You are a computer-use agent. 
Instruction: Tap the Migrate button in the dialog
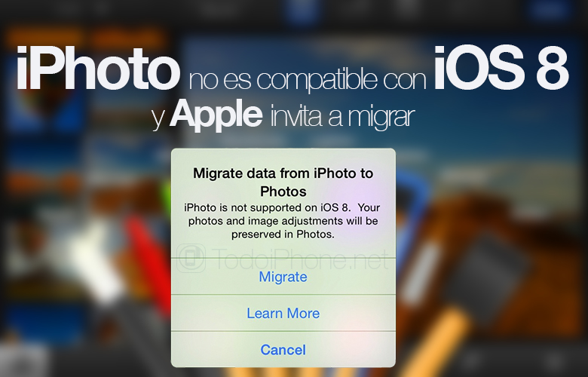[x=283, y=277]
